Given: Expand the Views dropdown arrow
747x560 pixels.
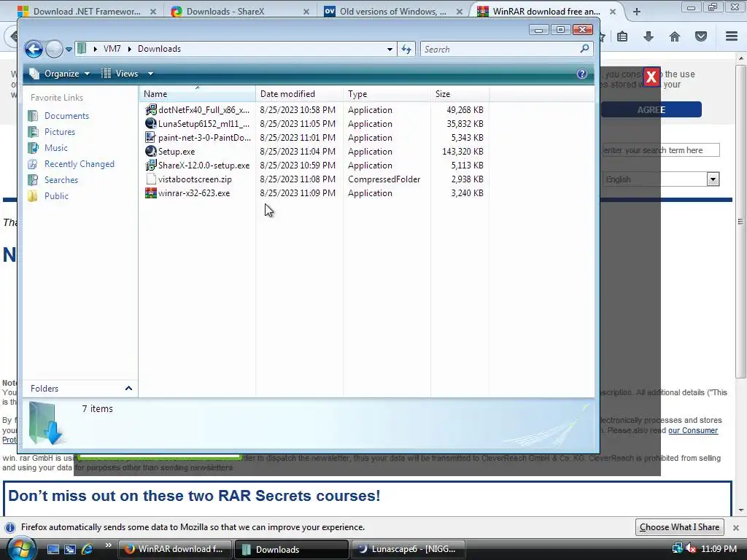Looking at the screenshot, I should [150, 74].
